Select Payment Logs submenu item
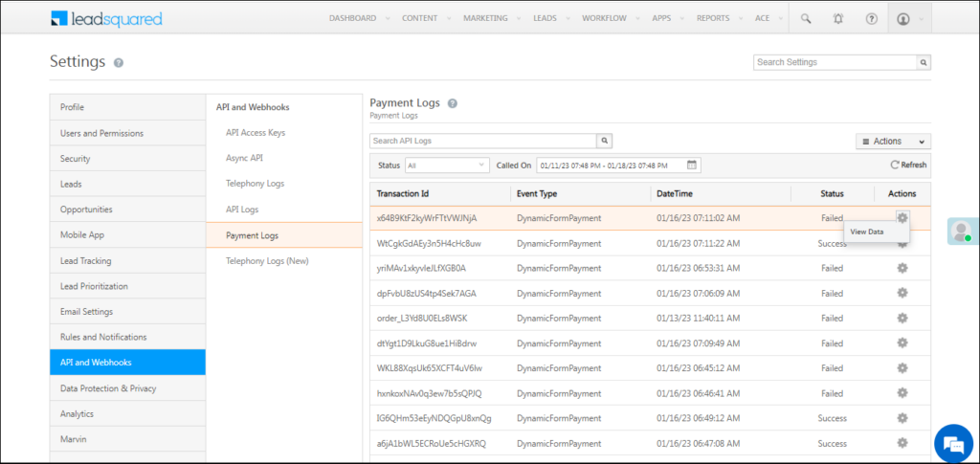The image size is (980, 464). coord(284,235)
